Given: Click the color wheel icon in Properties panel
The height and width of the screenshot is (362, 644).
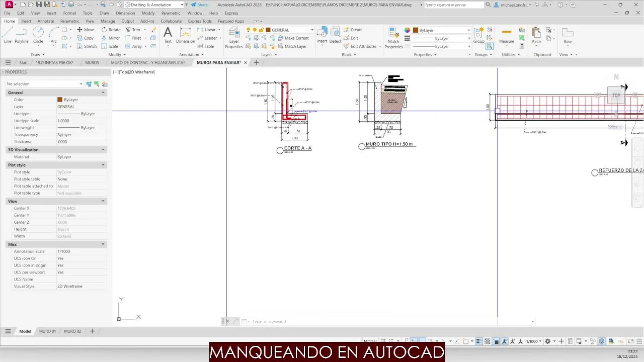Looking at the screenshot, I should [x=408, y=30].
